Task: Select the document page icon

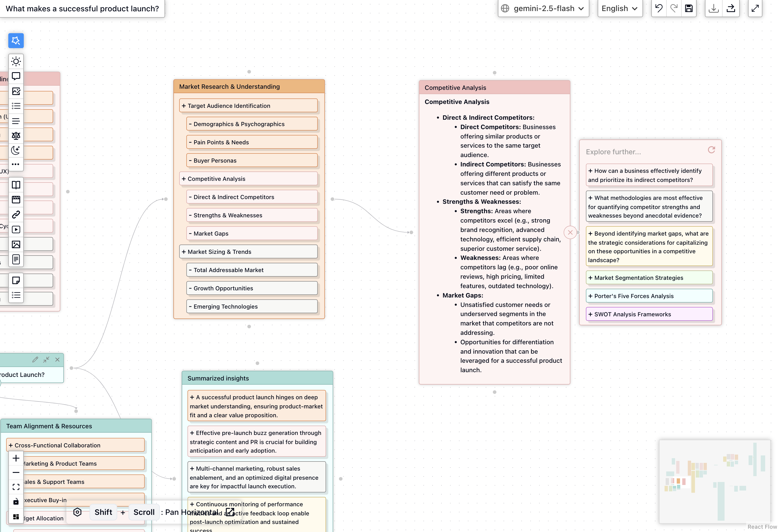Action: point(16,259)
